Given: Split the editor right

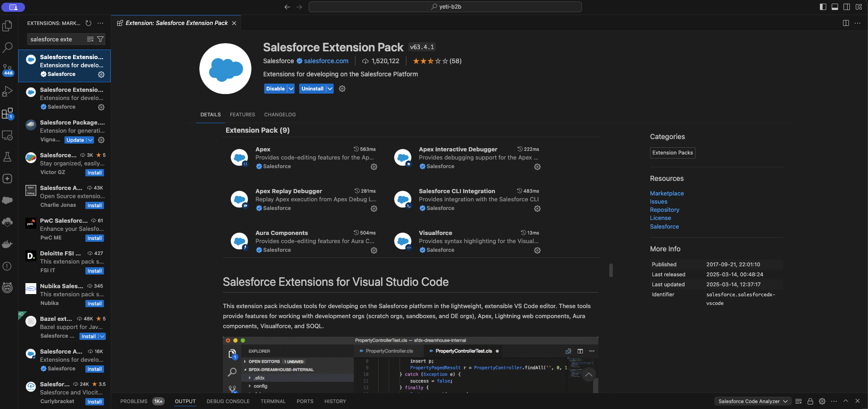Looking at the screenshot, I should (x=846, y=23).
